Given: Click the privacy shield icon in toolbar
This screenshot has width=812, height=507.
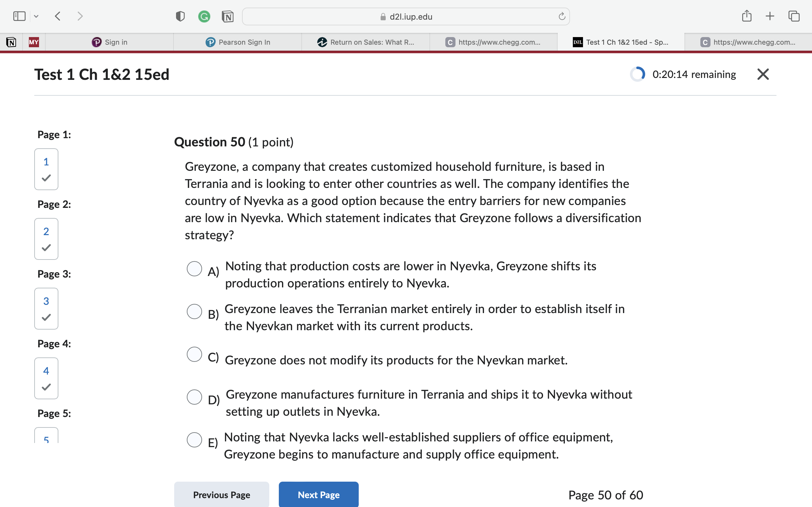Looking at the screenshot, I should click(x=180, y=16).
